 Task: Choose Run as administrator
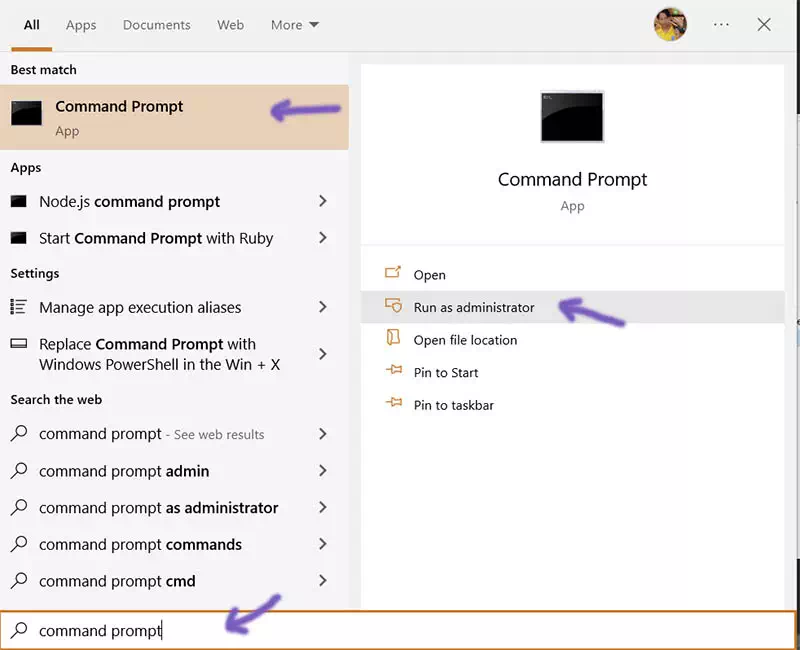[474, 307]
